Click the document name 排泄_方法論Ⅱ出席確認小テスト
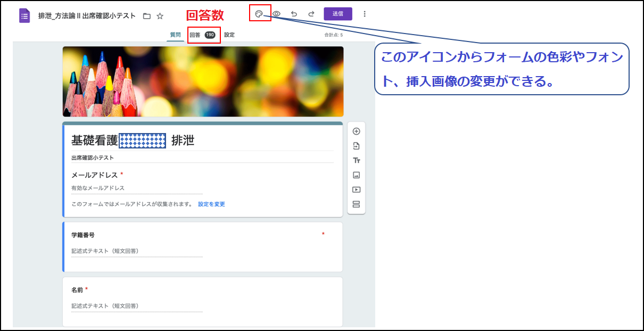This screenshot has height=331, width=644. pos(87,16)
